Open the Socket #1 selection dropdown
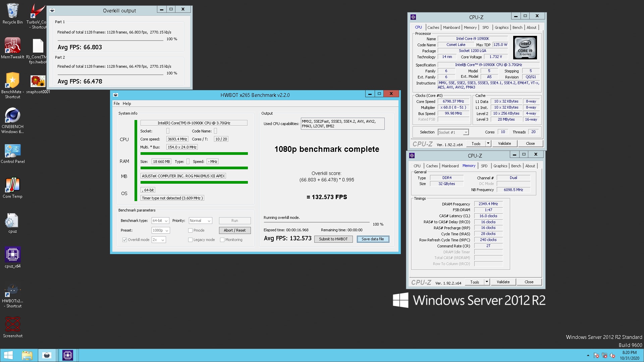Viewport: 644px width, 362px height. point(453,132)
